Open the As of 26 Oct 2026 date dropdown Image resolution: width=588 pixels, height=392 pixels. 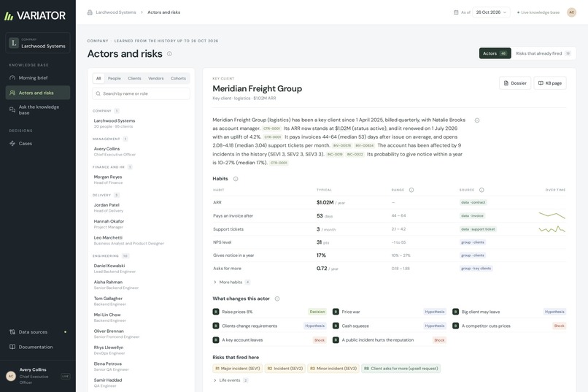(491, 12)
